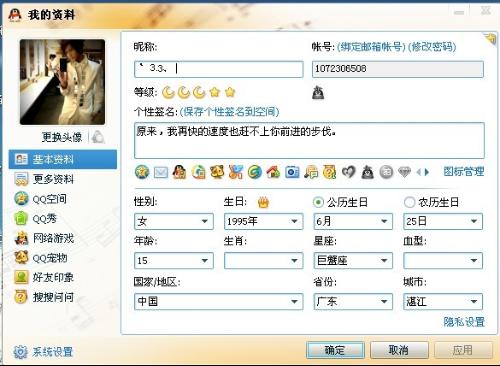Open the birth day dropdown showing 25日

pos(443,221)
